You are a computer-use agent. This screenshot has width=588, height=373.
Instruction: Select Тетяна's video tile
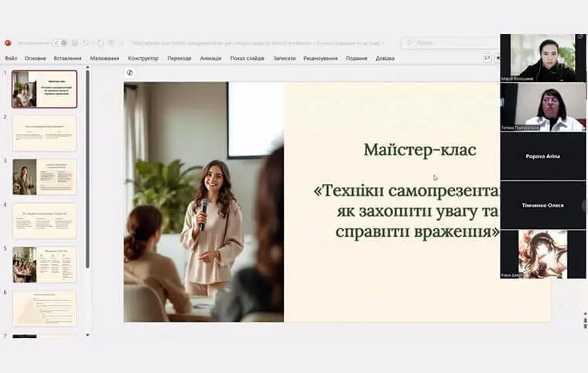[x=543, y=108]
